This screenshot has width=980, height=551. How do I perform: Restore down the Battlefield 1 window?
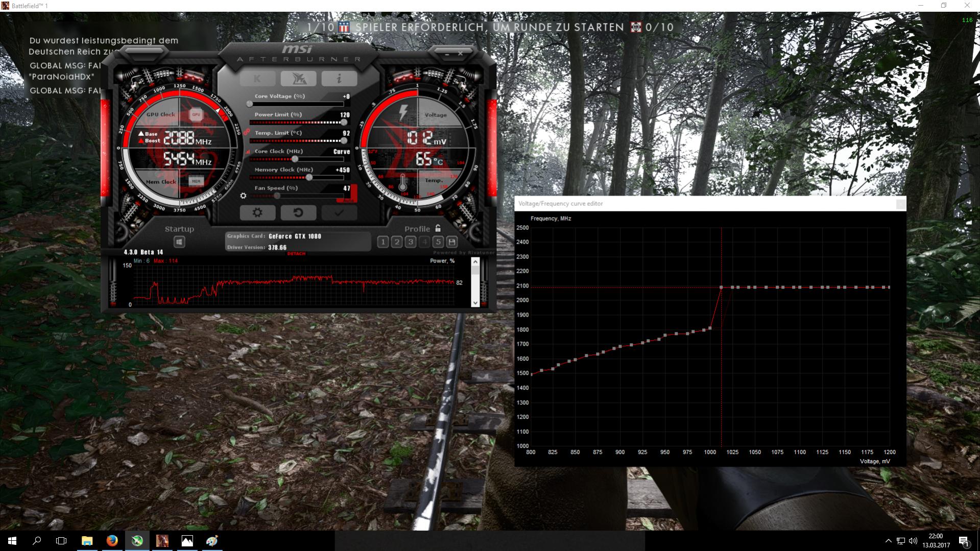[x=944, y=6]
